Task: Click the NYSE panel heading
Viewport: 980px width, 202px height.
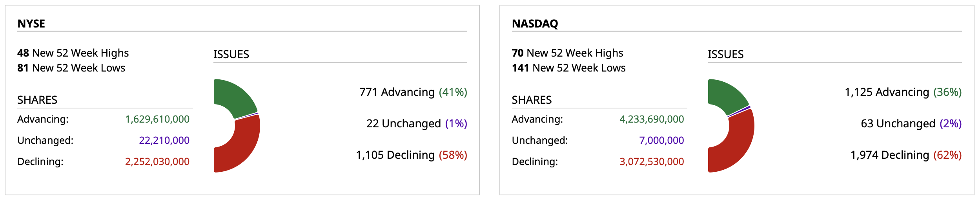Action: pos(31,24)
